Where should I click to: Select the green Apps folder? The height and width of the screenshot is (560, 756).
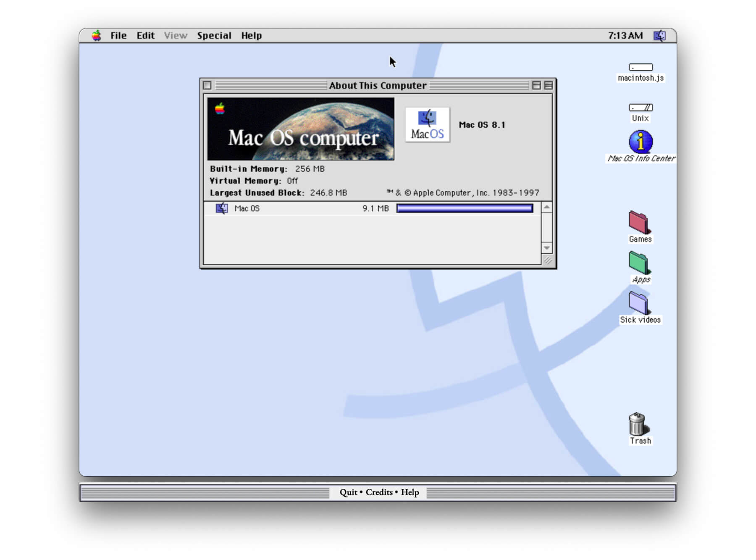(639, 263)
